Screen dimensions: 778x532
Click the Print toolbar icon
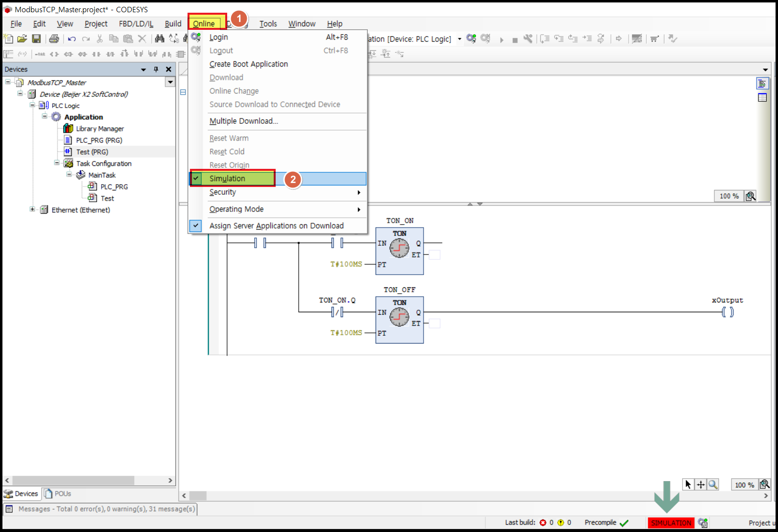(54, 39)
